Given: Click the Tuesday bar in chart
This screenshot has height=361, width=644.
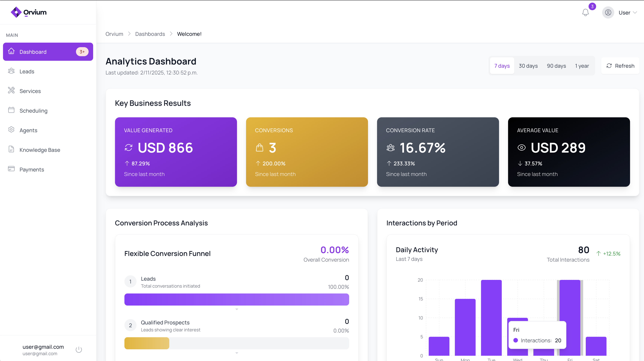Looking at the screenshot, I should click(x=491, y=317).
